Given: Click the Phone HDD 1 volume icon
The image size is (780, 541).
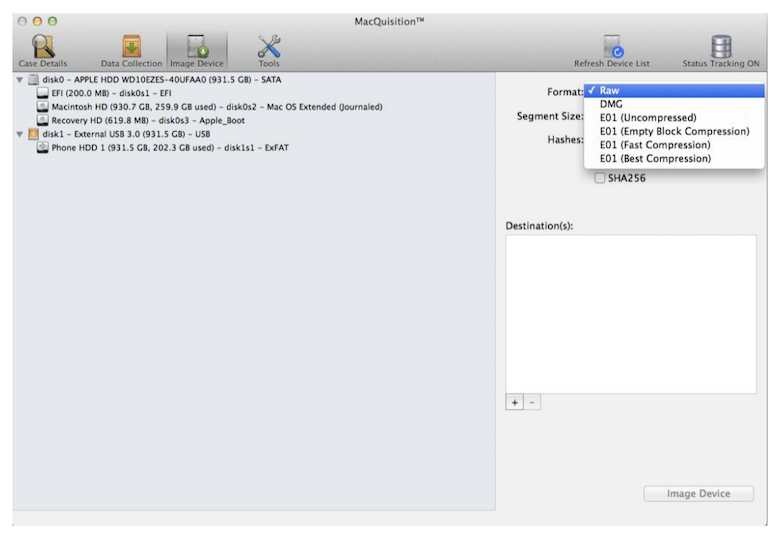Looking at the screenshot, I should coord(43,147).
